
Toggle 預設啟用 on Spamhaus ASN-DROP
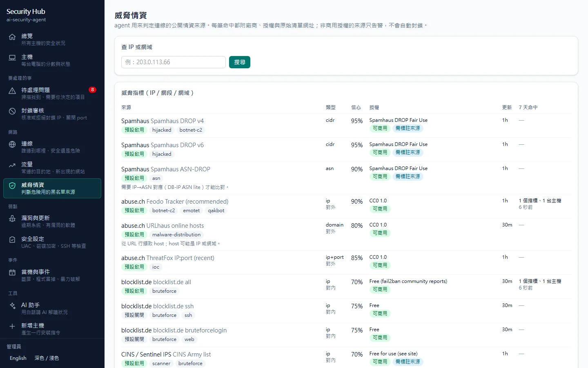click(134, 178)
